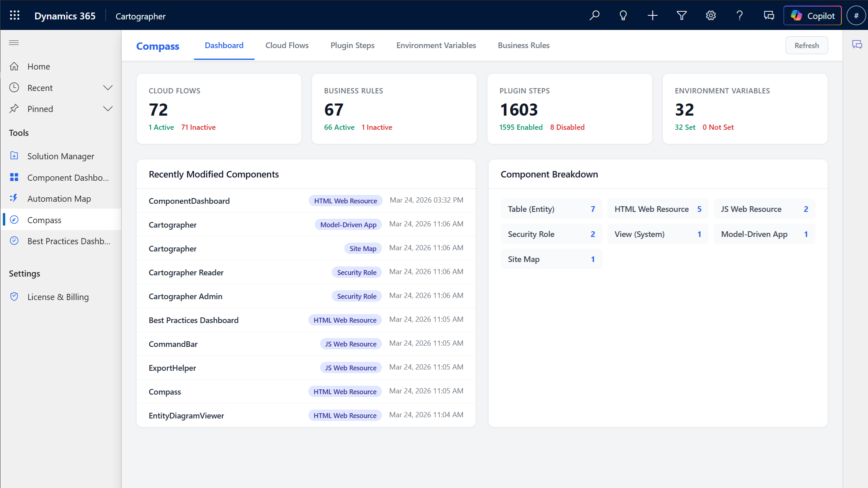This screenshot has width=868, height=488.
Task: Click the Recent clock icon
Action: [x=14, y=87]
